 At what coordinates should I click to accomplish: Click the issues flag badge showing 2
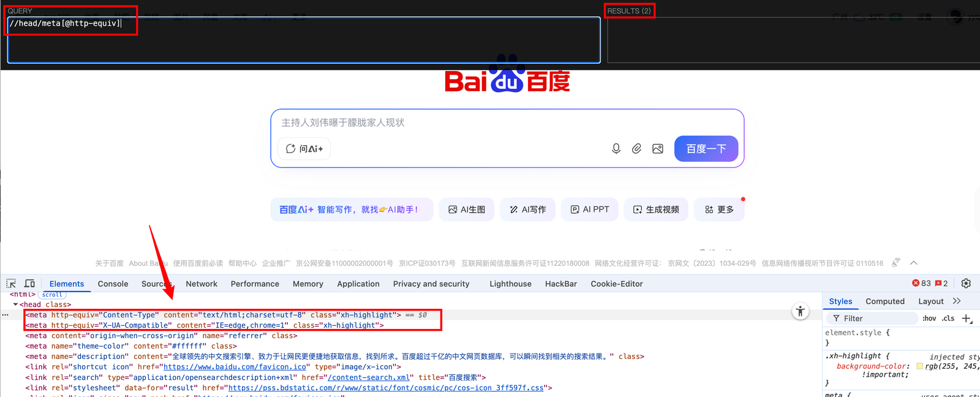[x=941, y=284]
